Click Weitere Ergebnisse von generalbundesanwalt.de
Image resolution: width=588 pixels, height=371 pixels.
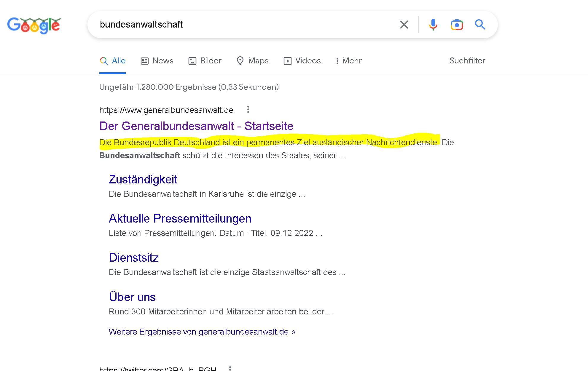pos(202,332)
